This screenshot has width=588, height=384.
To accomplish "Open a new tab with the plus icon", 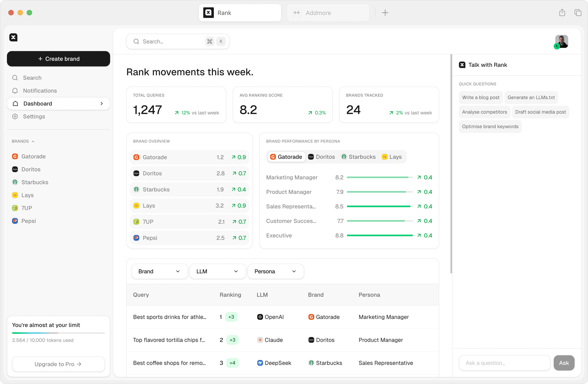I will tap(385, 13).
